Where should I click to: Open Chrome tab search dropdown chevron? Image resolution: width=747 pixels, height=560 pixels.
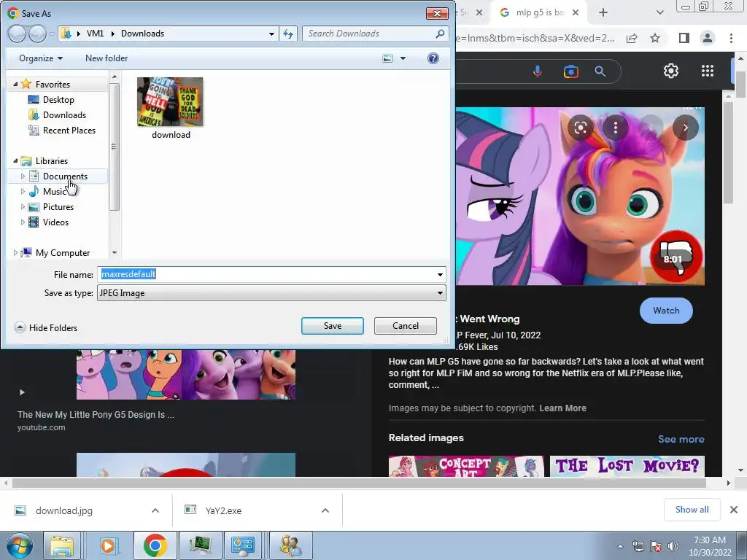(x=659, y=12)
